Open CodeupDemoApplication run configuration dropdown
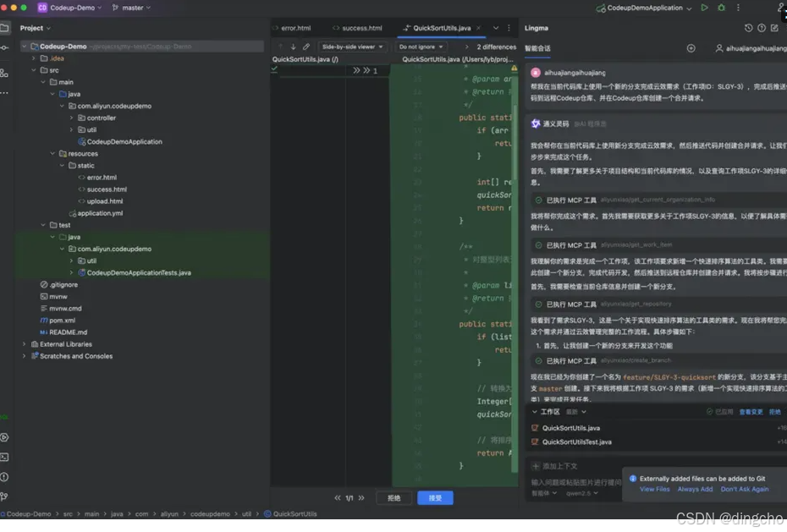Screen dimensions: 787x532 point(644,8)
